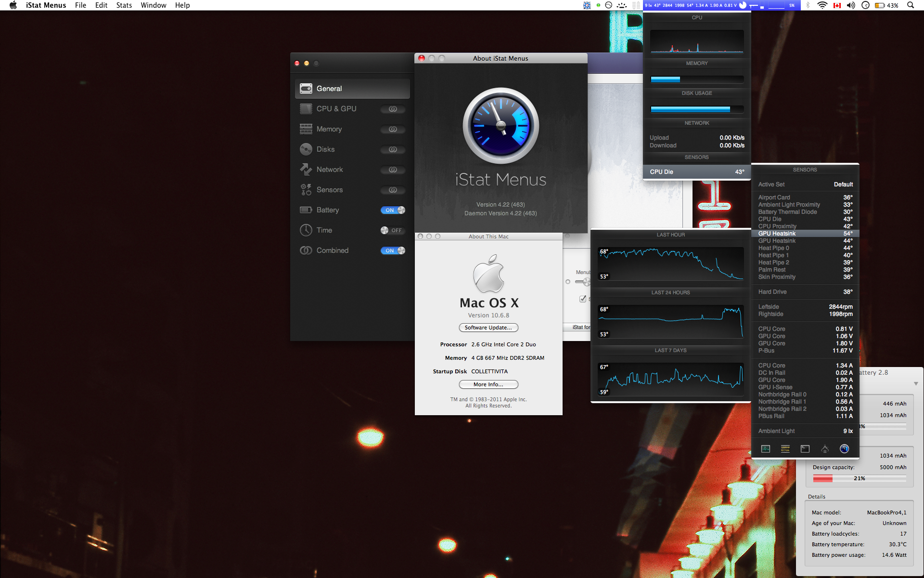Open iStat Menus preferences icon in sensors panel
Image resolution: width=924 pixels, height=578 pixels.
pyautogui.click(x=845, y=449)
